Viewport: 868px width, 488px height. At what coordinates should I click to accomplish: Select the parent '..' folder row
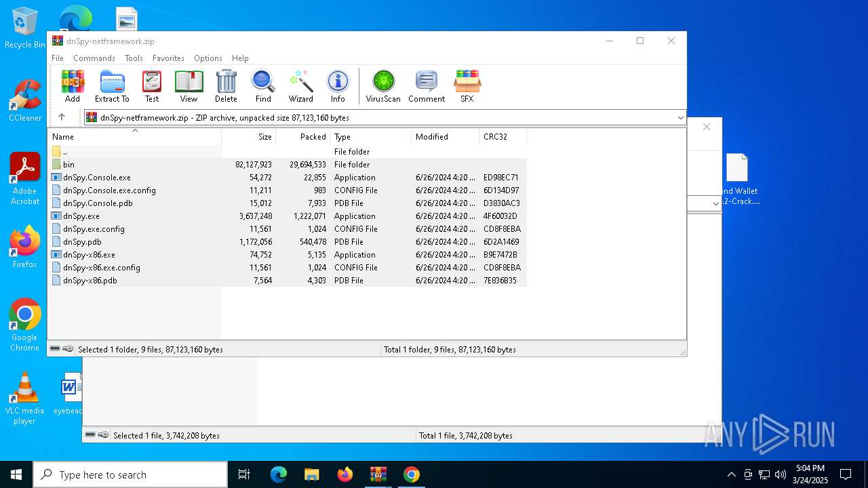point(288,151)
